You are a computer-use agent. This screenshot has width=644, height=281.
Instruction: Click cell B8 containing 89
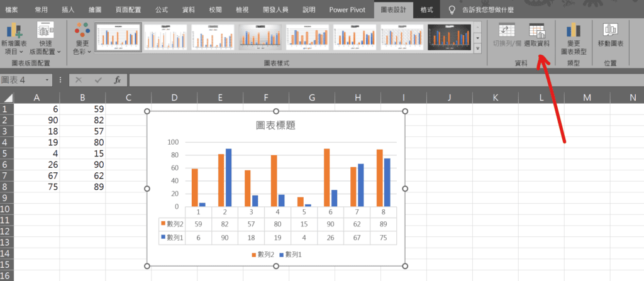[82, 187]
